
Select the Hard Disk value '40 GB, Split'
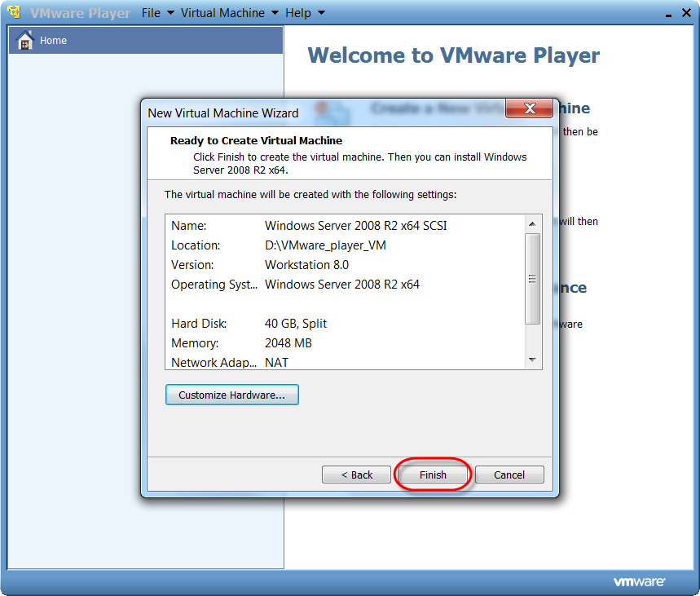[296, 324]
